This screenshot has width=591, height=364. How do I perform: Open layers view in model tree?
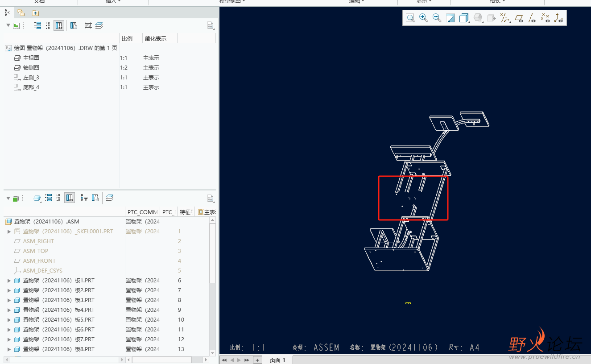point(110,198)
